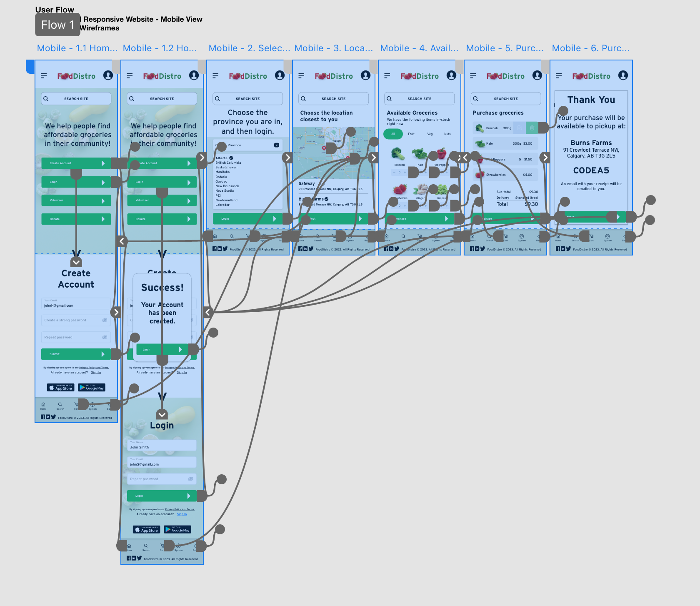
Task: Click trash icon in Broccoli purchase row
Action: (x=532, y=128)
